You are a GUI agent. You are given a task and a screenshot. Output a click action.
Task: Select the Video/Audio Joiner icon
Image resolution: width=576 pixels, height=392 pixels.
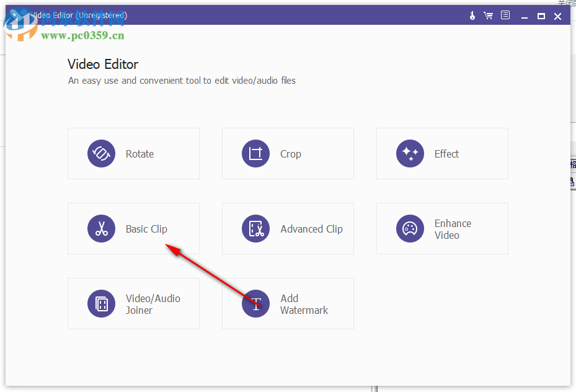pyautogui.click(x=101, y=303)
